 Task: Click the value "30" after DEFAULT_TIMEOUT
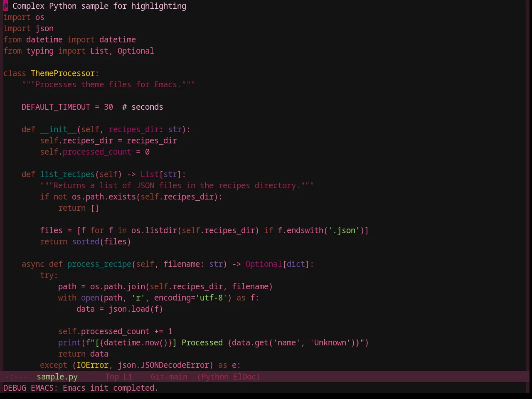click(x=108, y=107)
